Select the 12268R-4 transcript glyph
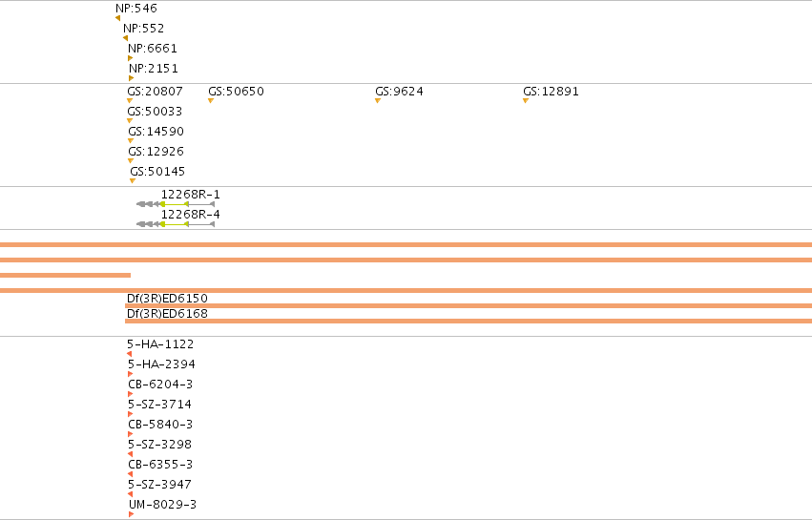The image size is (812, 520). 176,224
